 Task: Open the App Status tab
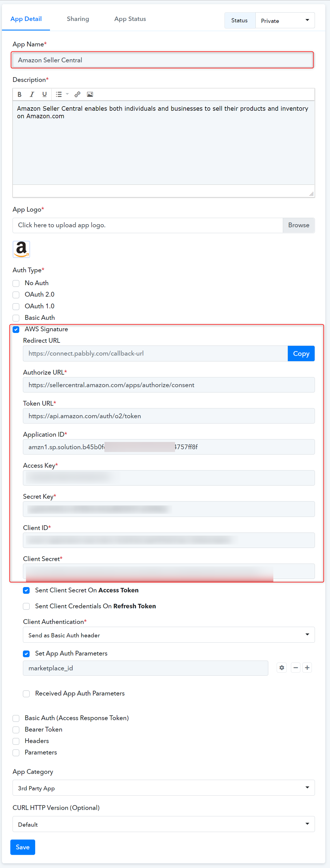(x=130, y=19)
